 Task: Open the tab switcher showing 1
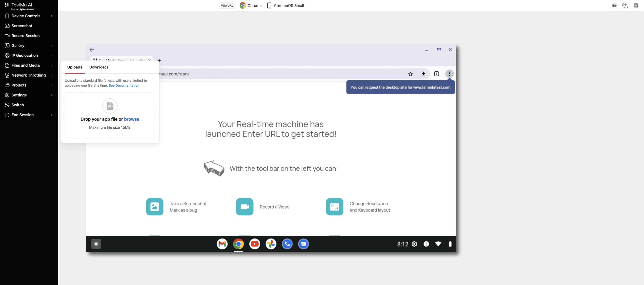point(437,74)
